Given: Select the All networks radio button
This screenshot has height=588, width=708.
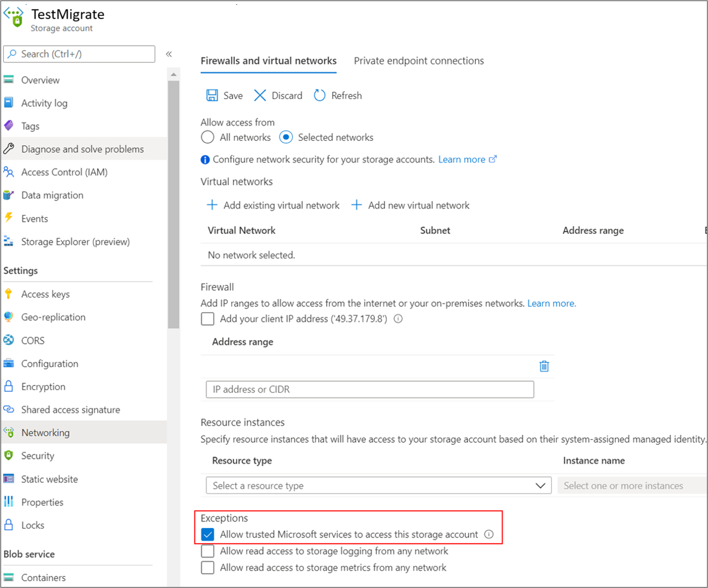Looking at the screenshot, I should tap(208, 137).
